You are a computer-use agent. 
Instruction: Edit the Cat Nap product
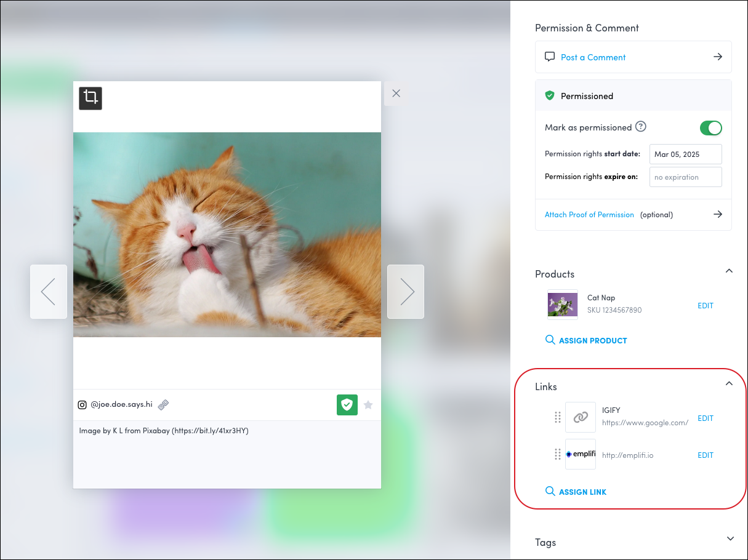tap(705, 306)
